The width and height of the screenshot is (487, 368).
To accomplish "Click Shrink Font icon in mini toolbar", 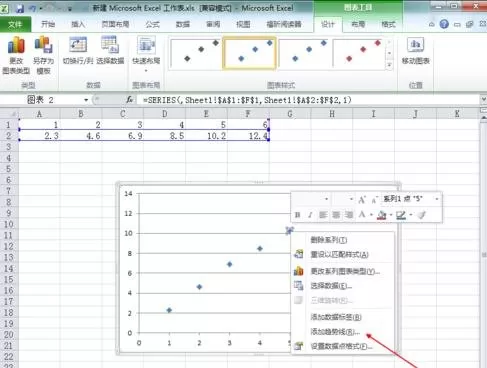I will [x=375, y=200].
